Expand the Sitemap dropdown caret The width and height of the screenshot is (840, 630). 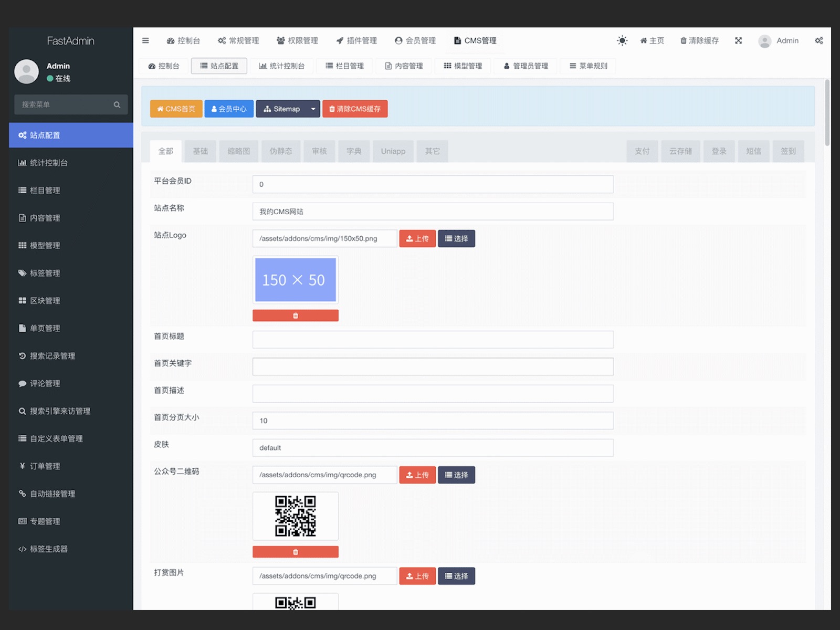pyautogui.click(x=313, y=109)
